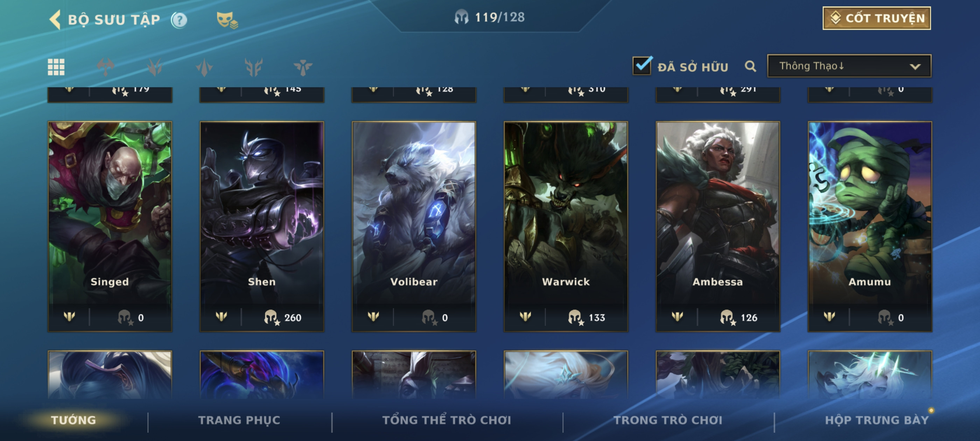Filter by the fighter axe role icon
The width and height of the screenshot is (980, 441).
coord(105,67)
